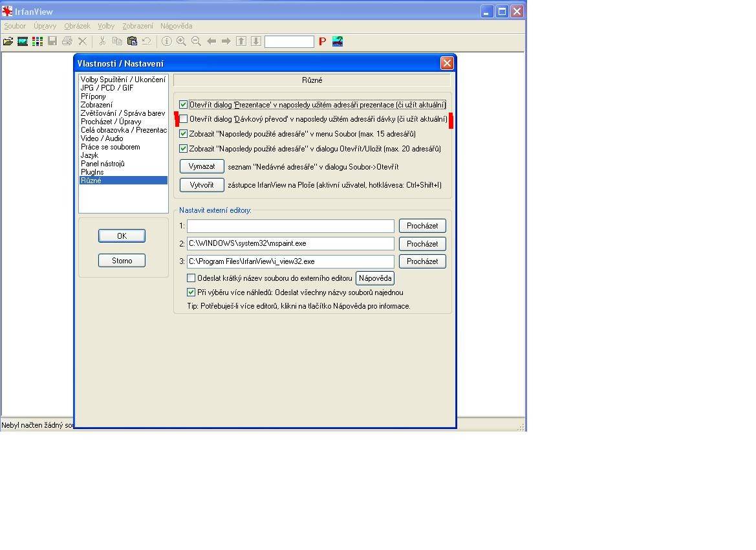
Task: Click the IrfanView logo in title bar
Action: 7,11
